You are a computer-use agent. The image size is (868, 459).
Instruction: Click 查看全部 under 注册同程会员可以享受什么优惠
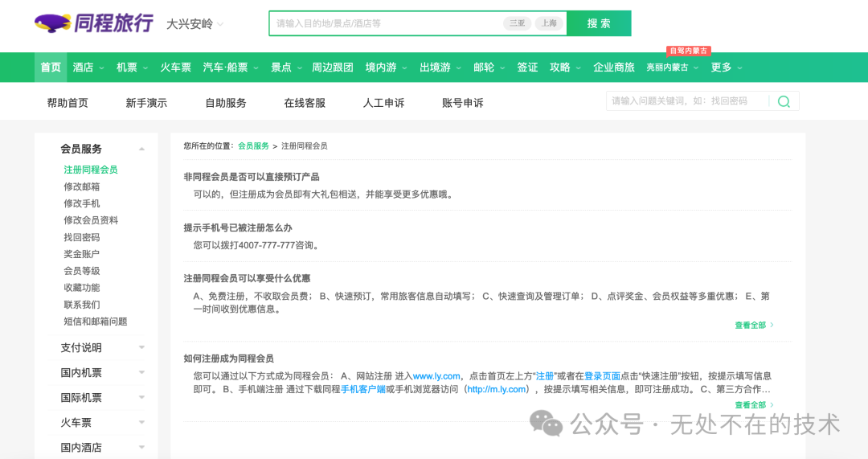point(754,326)
